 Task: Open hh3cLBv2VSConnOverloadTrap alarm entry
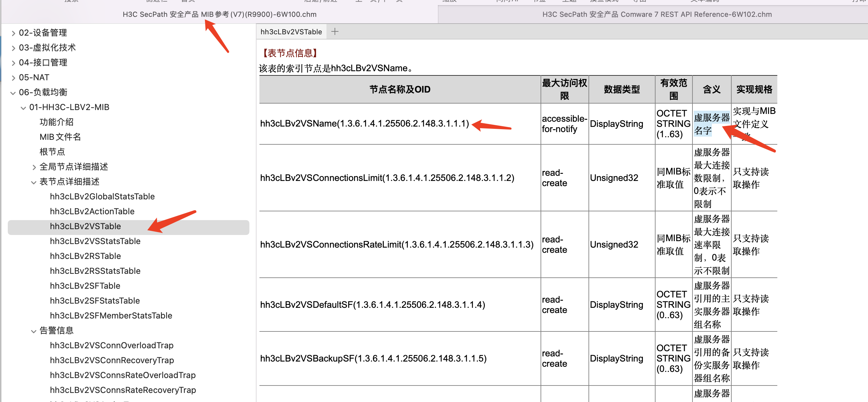[x=111, y=345]
